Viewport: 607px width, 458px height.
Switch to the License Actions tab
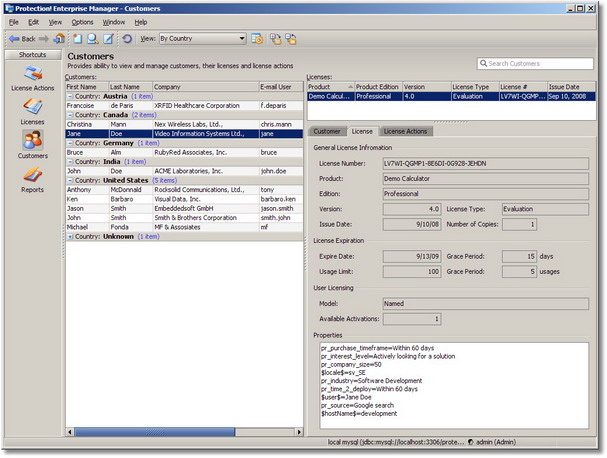coord(405,131)
